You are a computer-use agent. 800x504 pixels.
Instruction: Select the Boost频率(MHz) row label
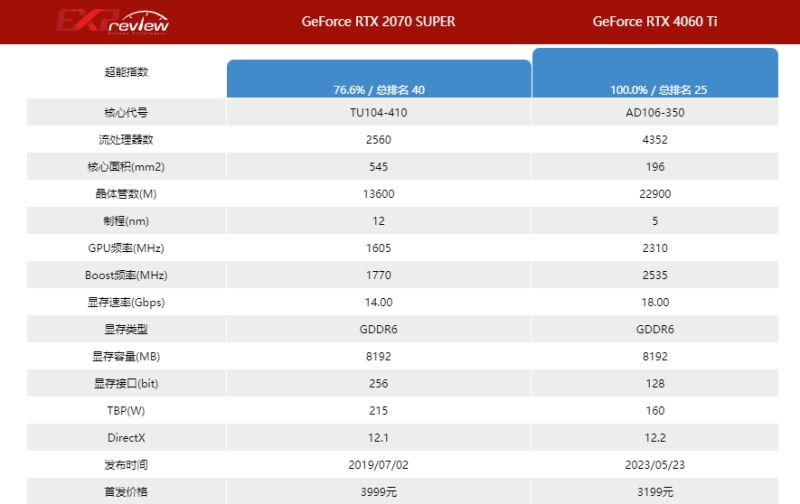point(126,274)
